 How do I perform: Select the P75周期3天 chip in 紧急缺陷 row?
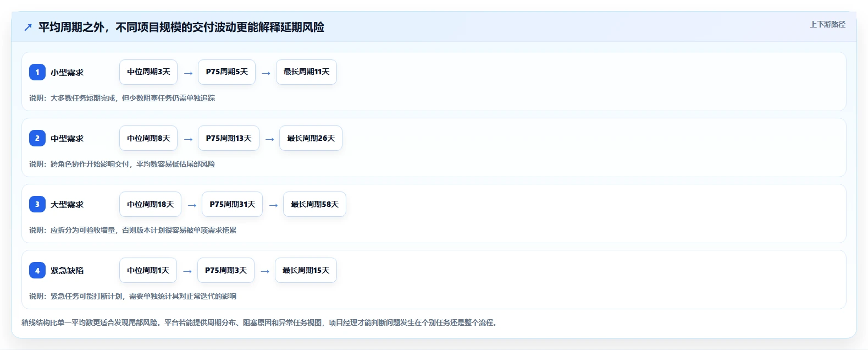226,270
